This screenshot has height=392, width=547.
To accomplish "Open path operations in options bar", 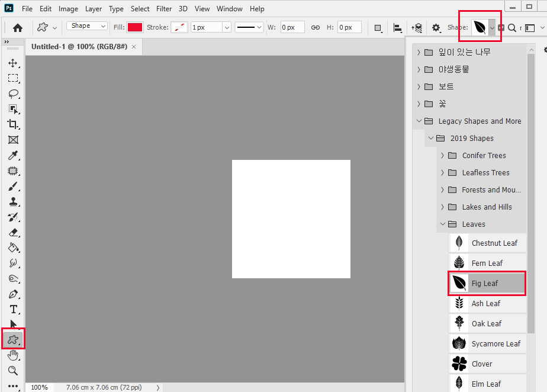I will 378,28.
